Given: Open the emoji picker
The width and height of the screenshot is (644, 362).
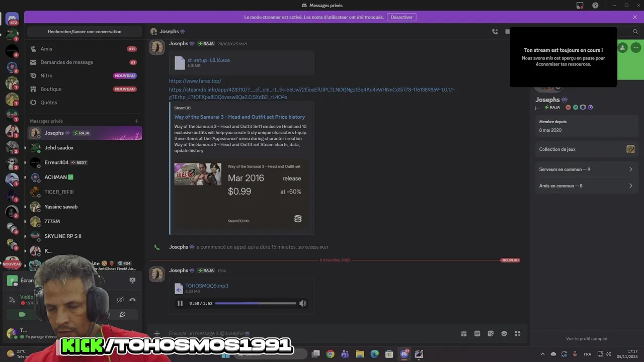Looking at the screenshot, I should click(x=504, y=333).
